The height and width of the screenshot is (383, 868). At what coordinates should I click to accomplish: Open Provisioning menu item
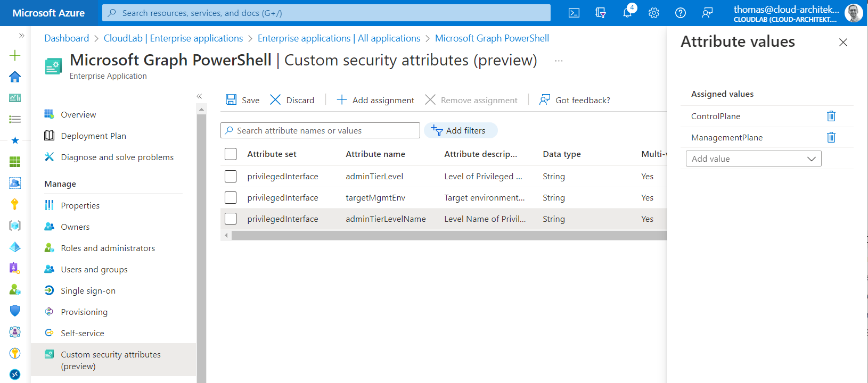84,312
